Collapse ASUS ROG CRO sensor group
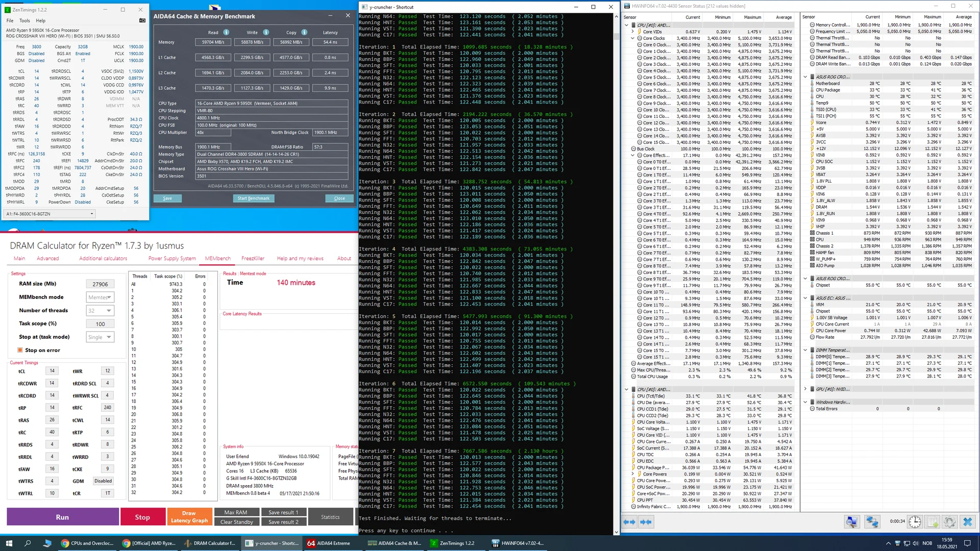This screenshot has height=551, width=980. (805, 77)
